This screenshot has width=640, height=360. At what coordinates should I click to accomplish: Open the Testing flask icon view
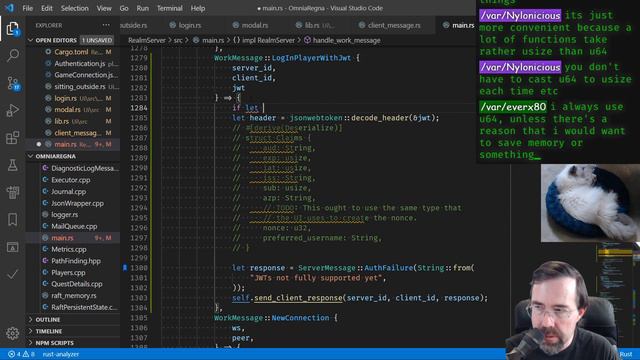(12, 165)
